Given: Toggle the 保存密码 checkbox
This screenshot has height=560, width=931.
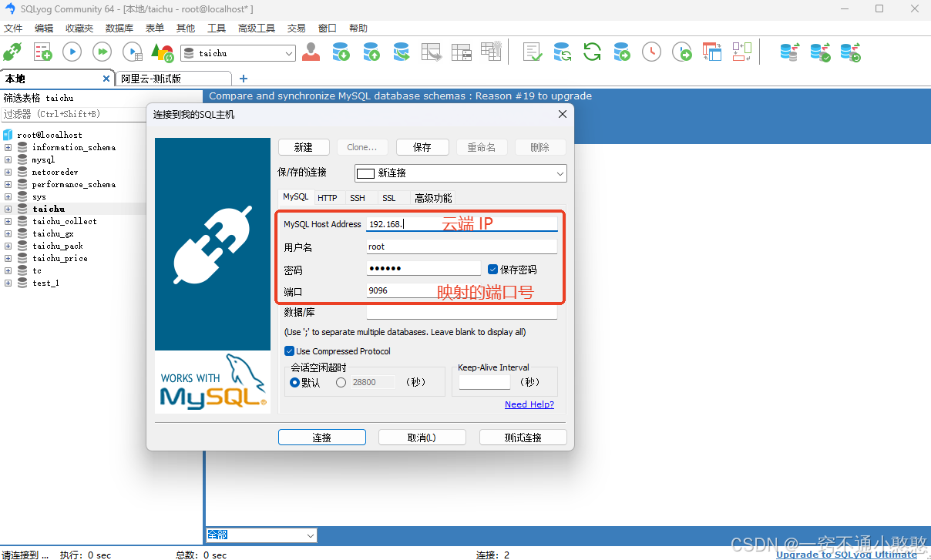Looking at the screenshot, I should click(493, 269).
